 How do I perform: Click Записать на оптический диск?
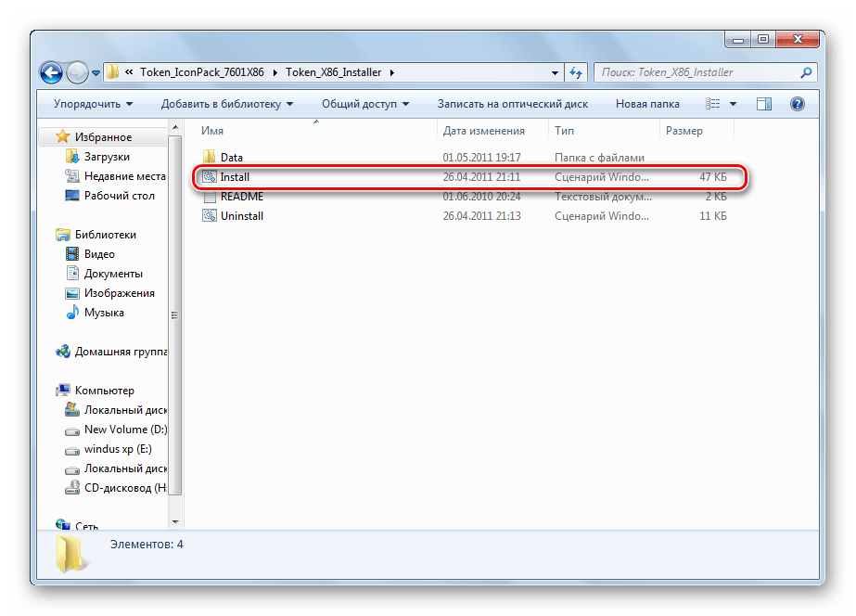(x=512, y=104)
